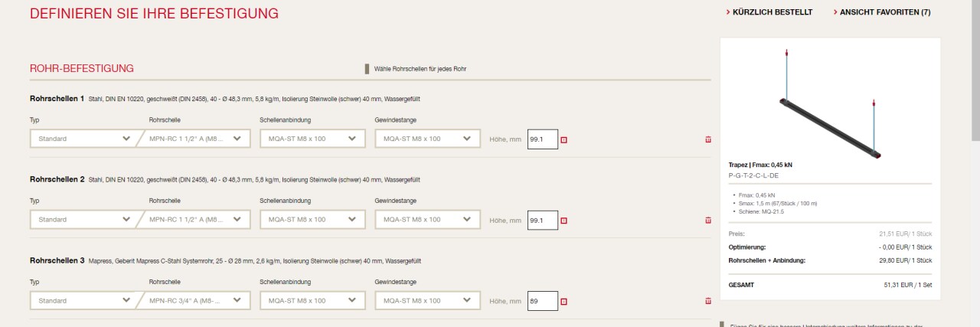Viewport: 980px width, 327px height.
Task: Open Typ dropdown for Rohrschellen 1
Action: tap(83, 139)
